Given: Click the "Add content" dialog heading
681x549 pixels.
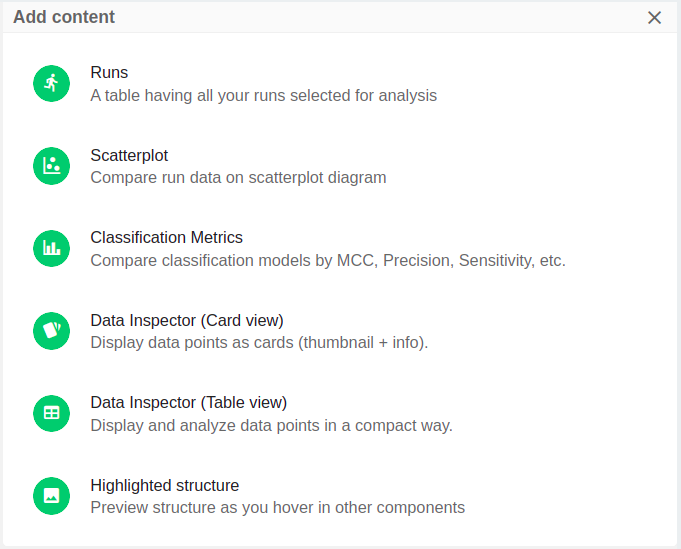Looking at the screenshot, I should point(64,17).
